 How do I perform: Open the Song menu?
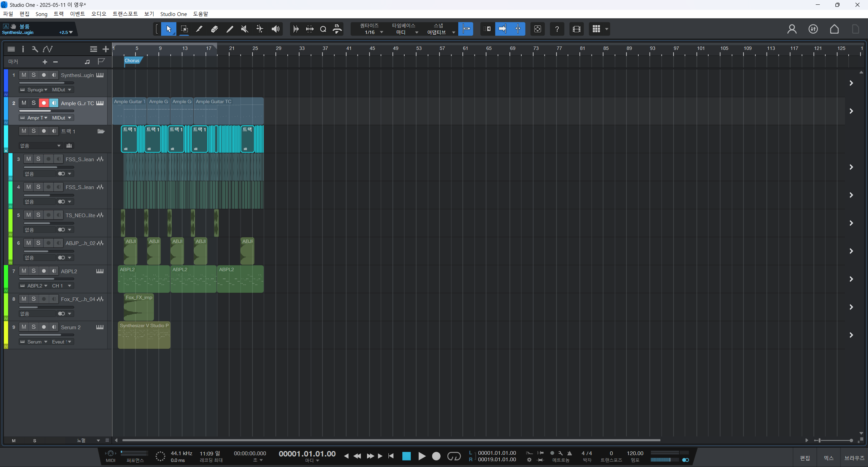pos(41,14)
